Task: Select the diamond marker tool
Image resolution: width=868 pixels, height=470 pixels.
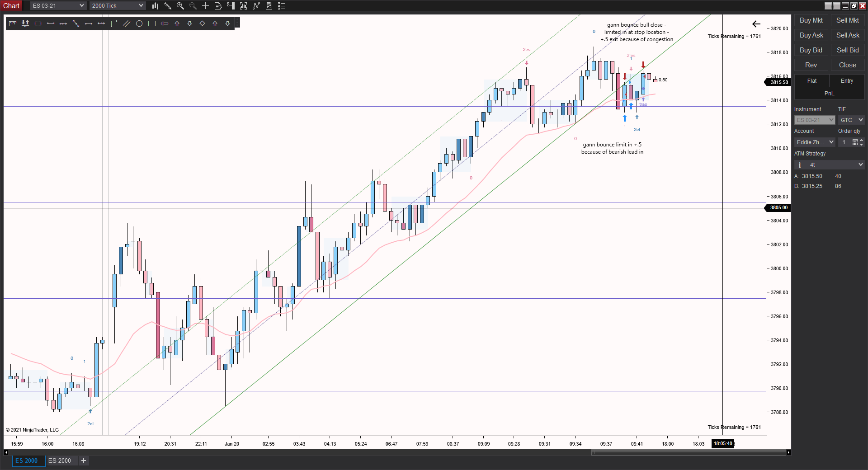Action: pyautogui.click(x=203, y=23)
